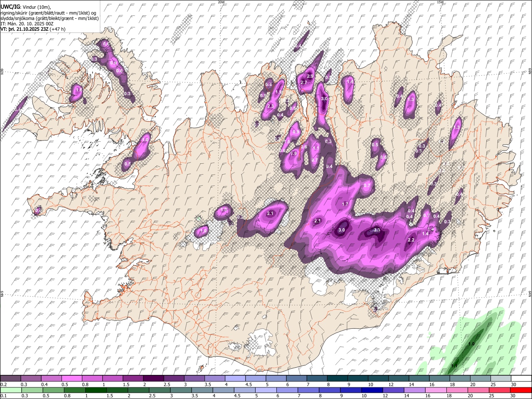Click top legend swatch between 0.2 and 0.3
This screenshot has width=532, height=399.
[11, 378]
